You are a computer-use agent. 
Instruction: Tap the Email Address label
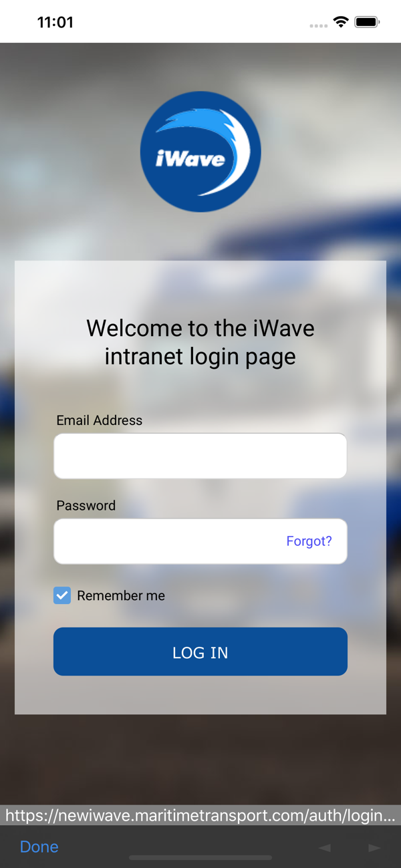(x=100, y=420)
